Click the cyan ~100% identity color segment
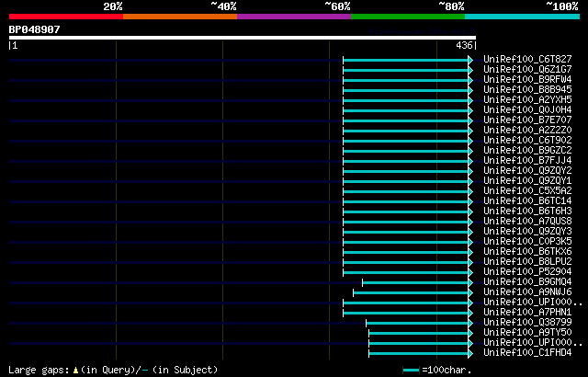588x377 pixels. pos(523,17)
